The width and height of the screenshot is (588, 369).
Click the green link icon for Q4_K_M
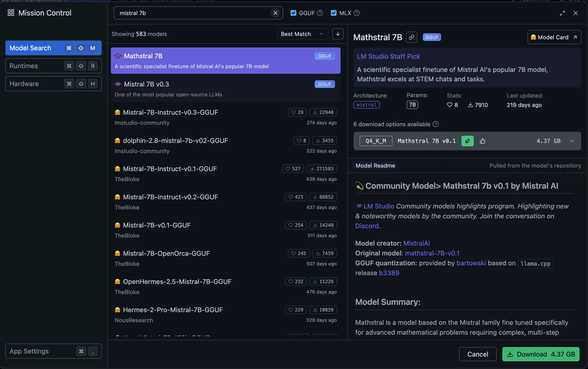click(467, 141)
